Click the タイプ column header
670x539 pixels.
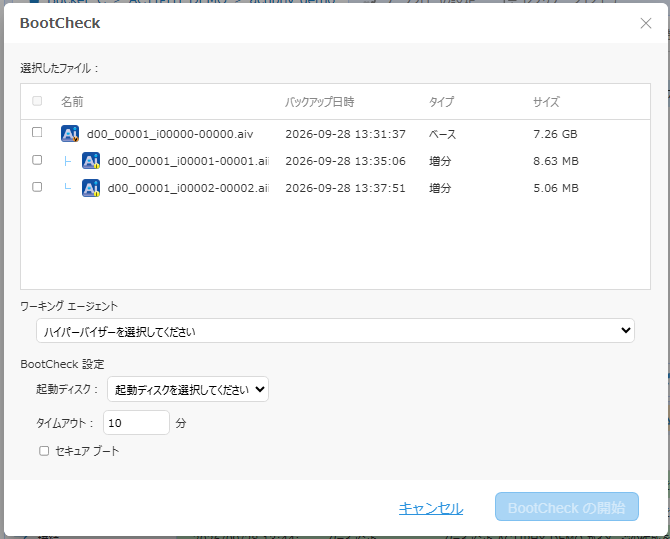tap(441, 102)
